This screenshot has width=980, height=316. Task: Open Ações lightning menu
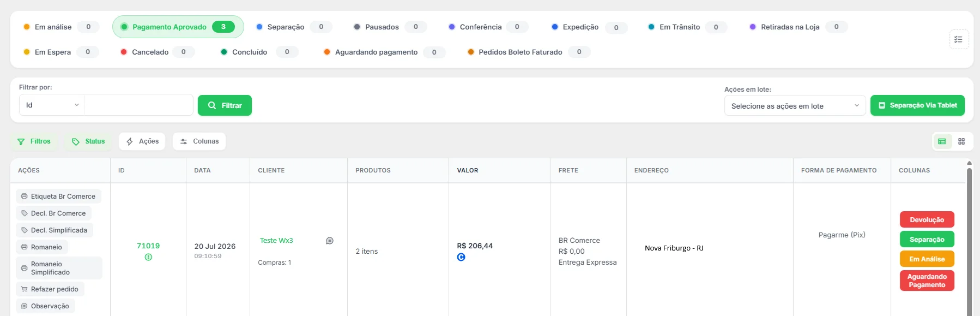pyautogui.click(x=142, y=141)
